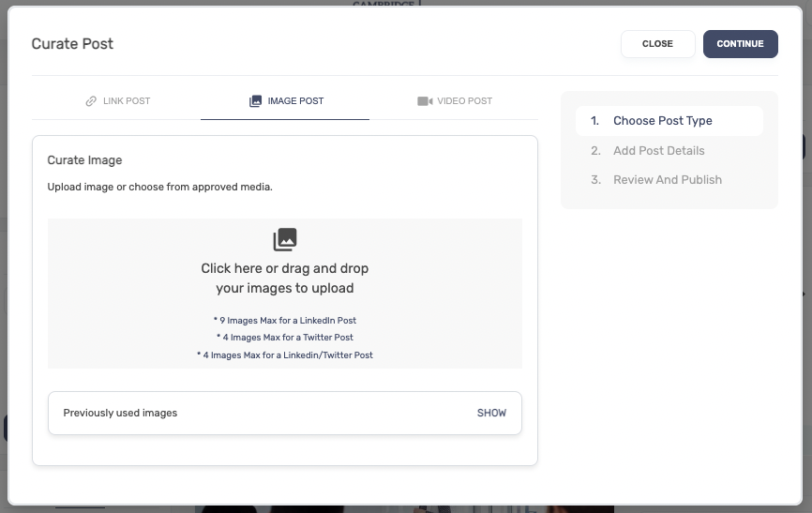812x513 pixels.
Task: Click the chain-link icon beside Link Post
Action: pyautogui.click(x=91, y=101)
